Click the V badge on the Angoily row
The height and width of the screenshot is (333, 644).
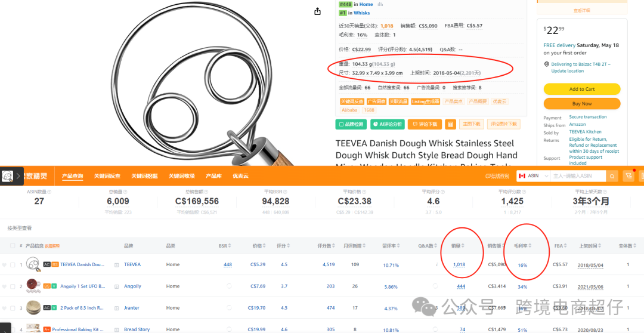54,286
